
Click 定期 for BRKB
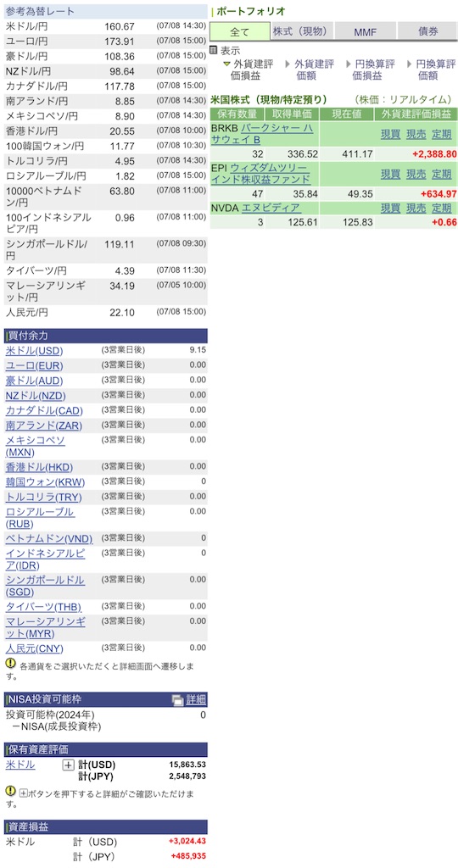click(442, 133)
